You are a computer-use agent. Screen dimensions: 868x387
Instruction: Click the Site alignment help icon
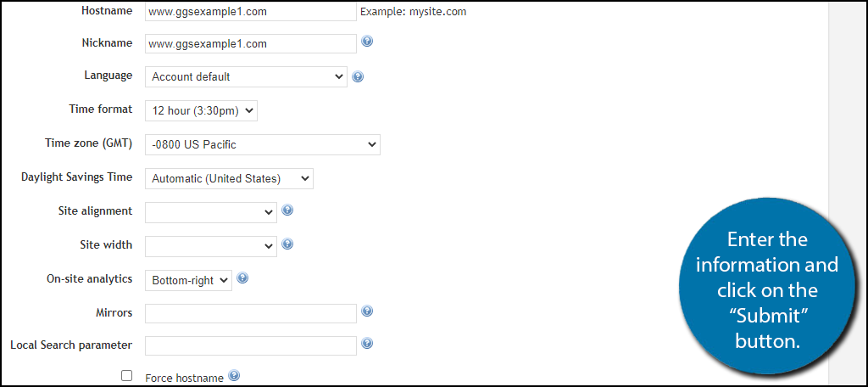[287, 210]
